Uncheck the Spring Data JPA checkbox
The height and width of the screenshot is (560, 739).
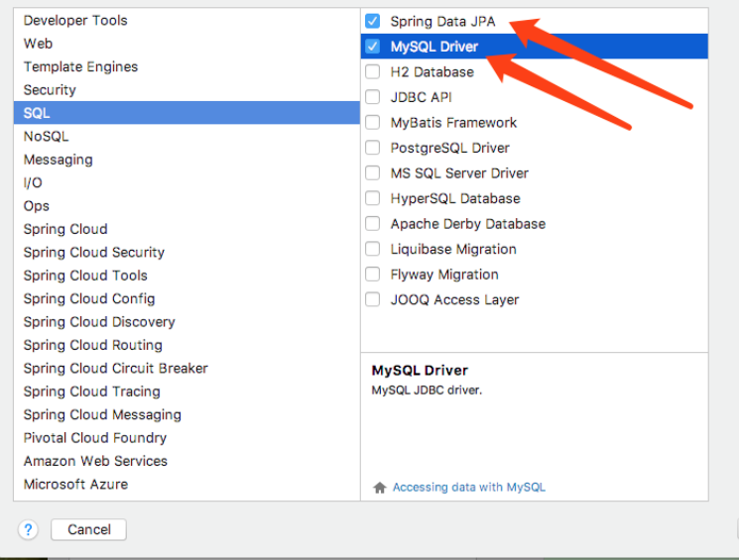point(372,21)
